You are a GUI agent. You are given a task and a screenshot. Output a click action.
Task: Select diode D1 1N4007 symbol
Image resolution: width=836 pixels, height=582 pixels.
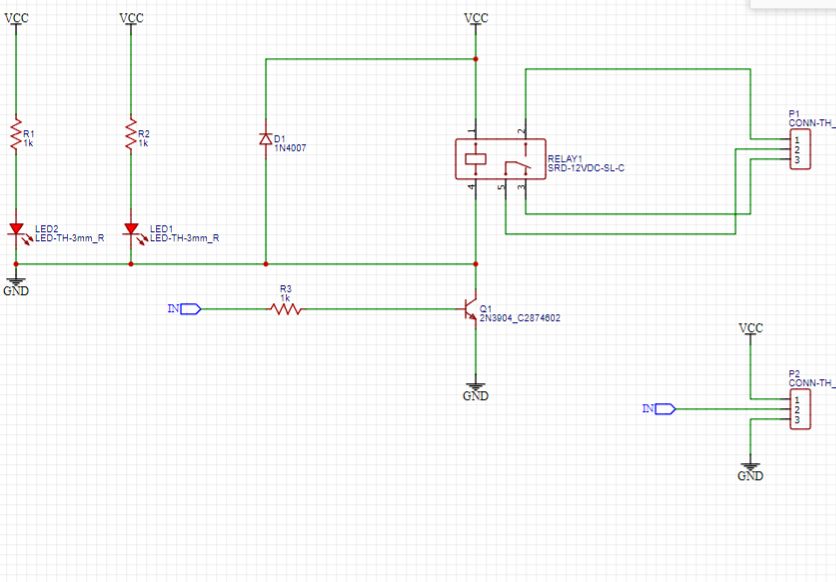(x=265, y=141)
